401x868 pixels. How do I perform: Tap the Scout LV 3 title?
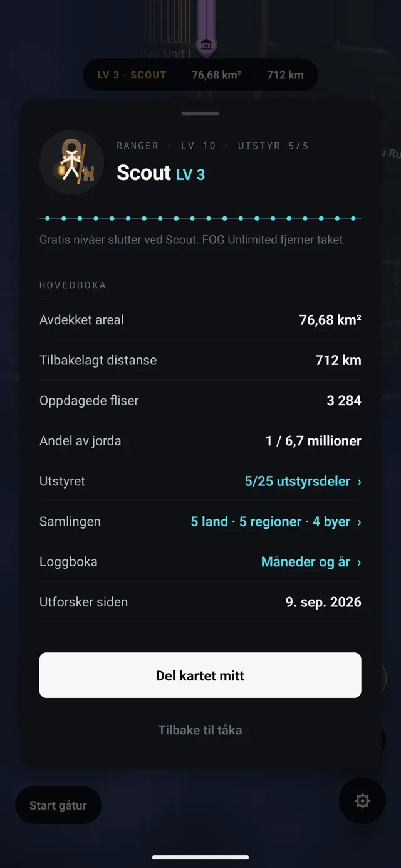click(161, 173)
